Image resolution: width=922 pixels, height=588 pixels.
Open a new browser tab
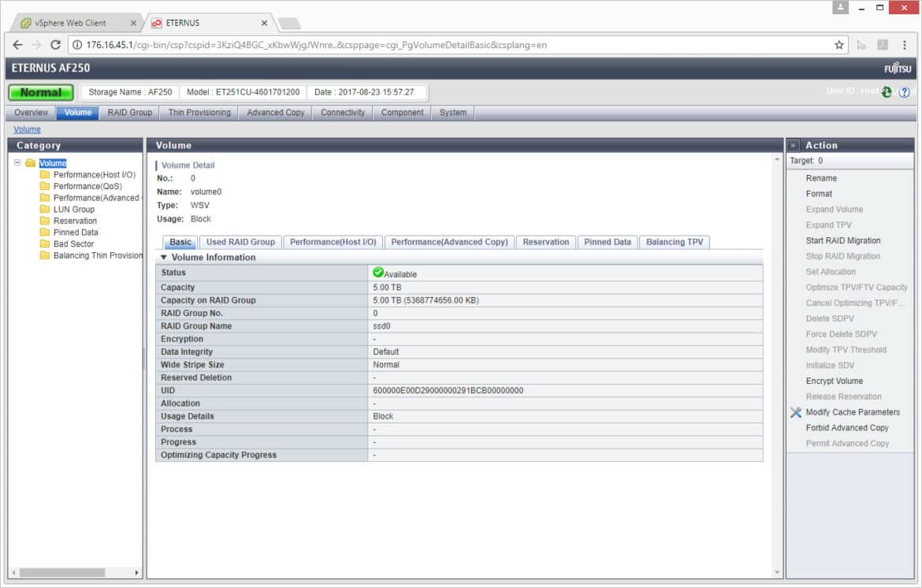(x=289, y=24)
